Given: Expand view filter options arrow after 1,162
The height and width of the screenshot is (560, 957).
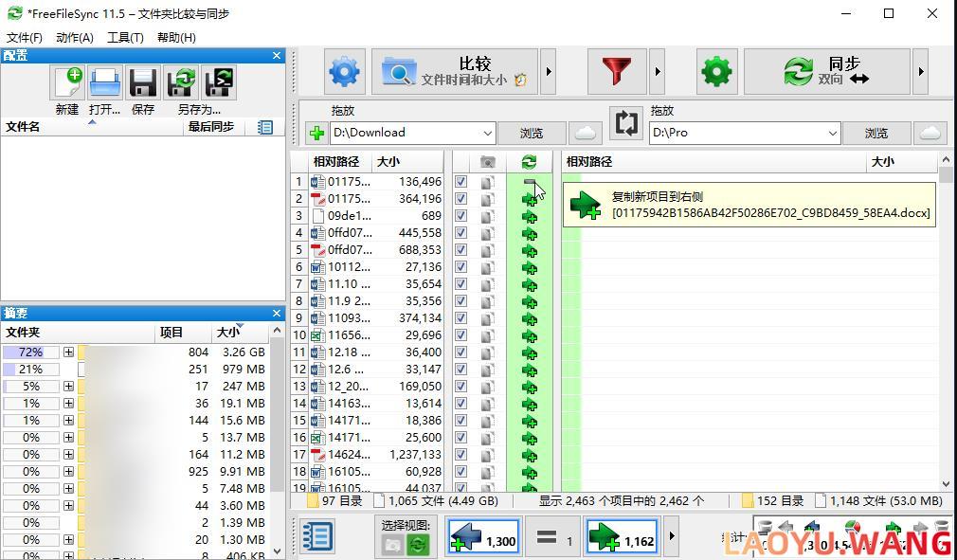Looking at the screenshot, I should pos(672,537).
